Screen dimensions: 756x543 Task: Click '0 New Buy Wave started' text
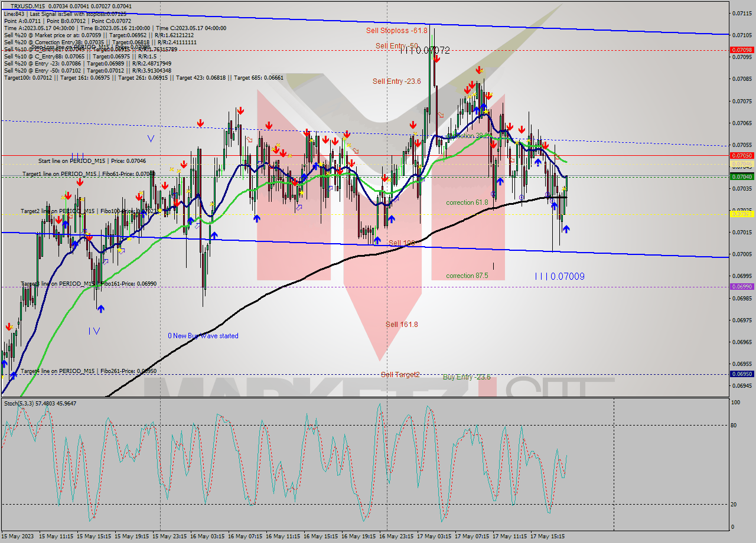point(203,336)
